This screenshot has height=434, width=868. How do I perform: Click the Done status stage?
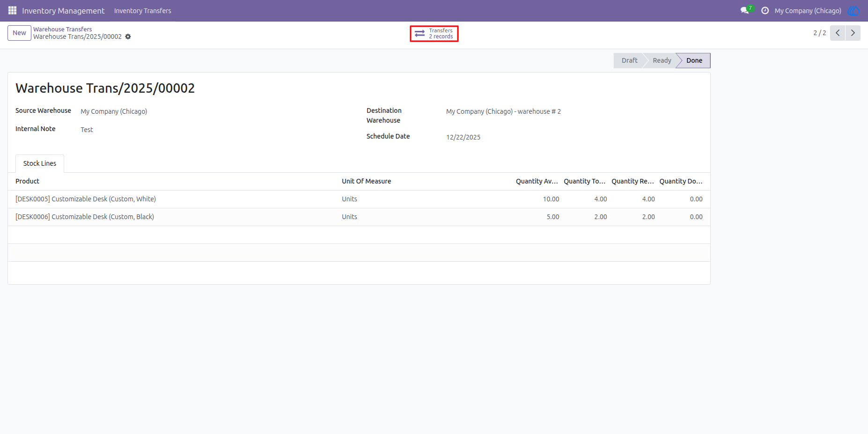point(694,60)
